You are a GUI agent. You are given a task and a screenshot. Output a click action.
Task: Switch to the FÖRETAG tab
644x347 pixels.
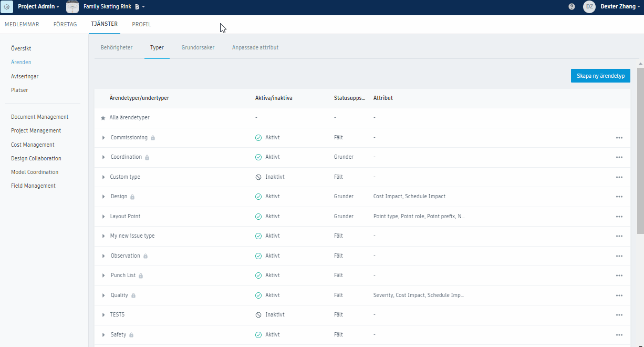65,24
